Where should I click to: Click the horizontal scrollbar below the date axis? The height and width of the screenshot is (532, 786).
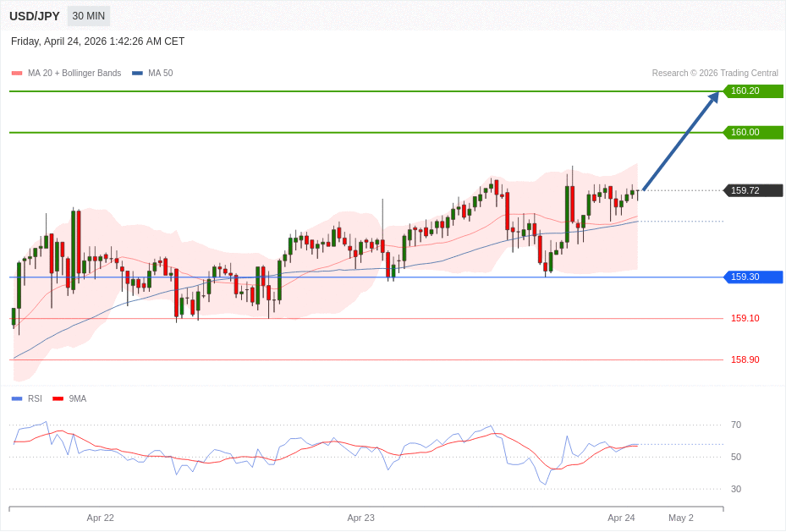pos(367,508)
